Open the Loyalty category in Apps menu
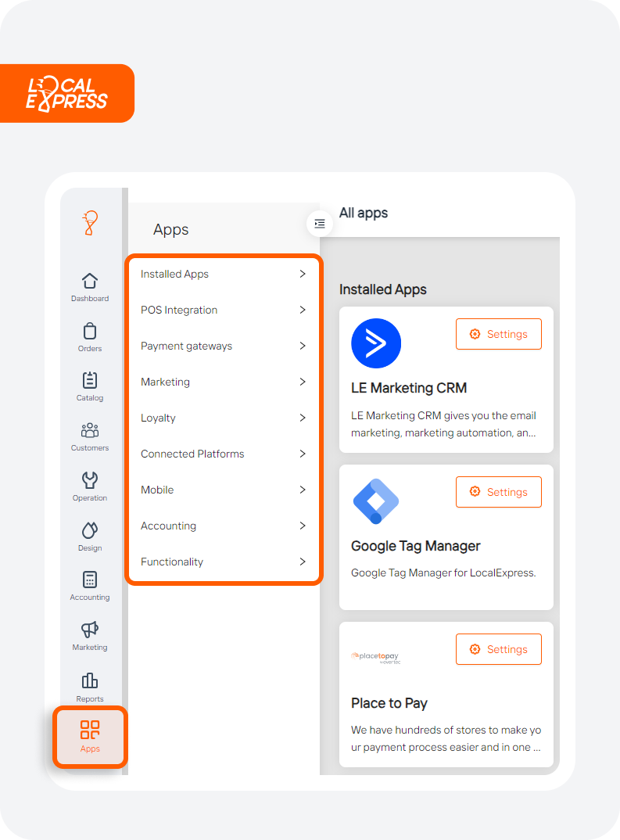The width and height of the screenshot is (620, 840). click(223, 418)
